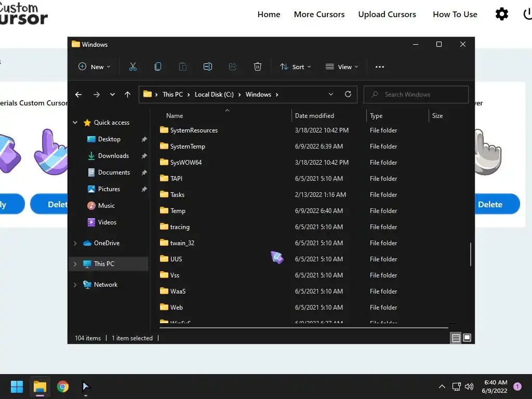532x399 pixels.
Task: Collapse the Quick access tree node
Action: point(75,123)
